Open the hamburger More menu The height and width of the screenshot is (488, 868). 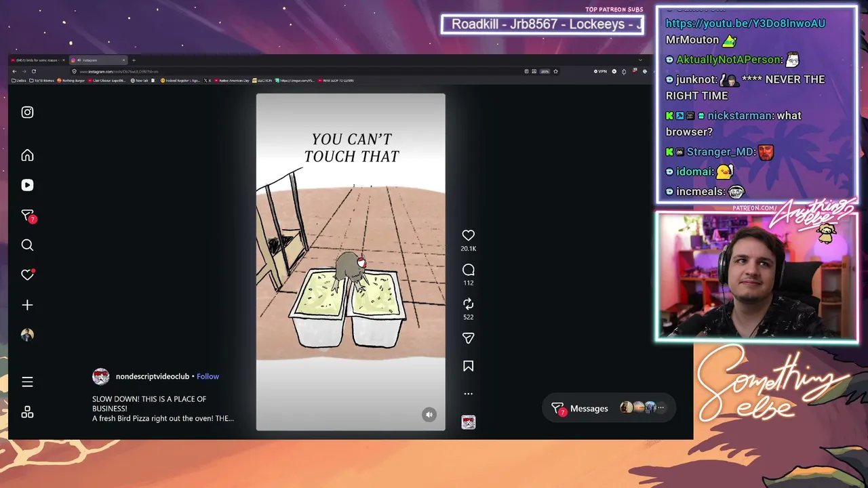[x=27, y=382]
